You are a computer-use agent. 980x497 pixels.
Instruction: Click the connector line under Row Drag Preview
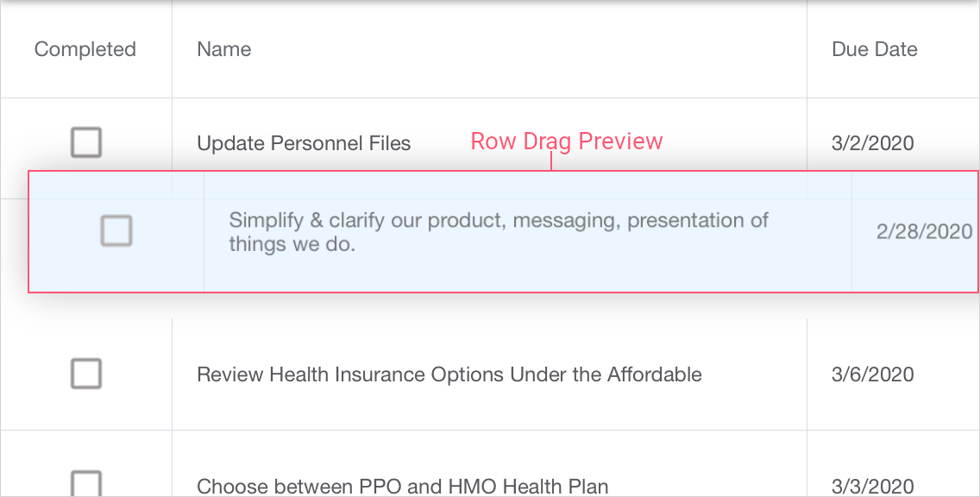pos(551,162)
